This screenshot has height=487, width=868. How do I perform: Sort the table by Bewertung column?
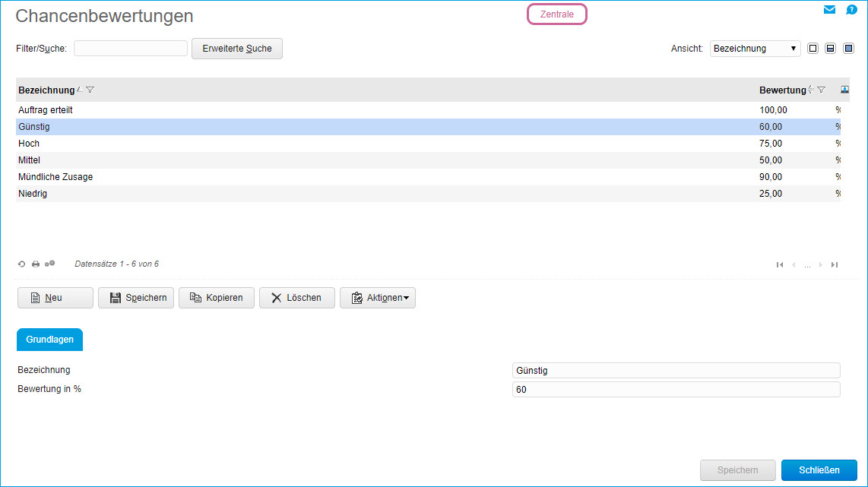pos(782,90)
